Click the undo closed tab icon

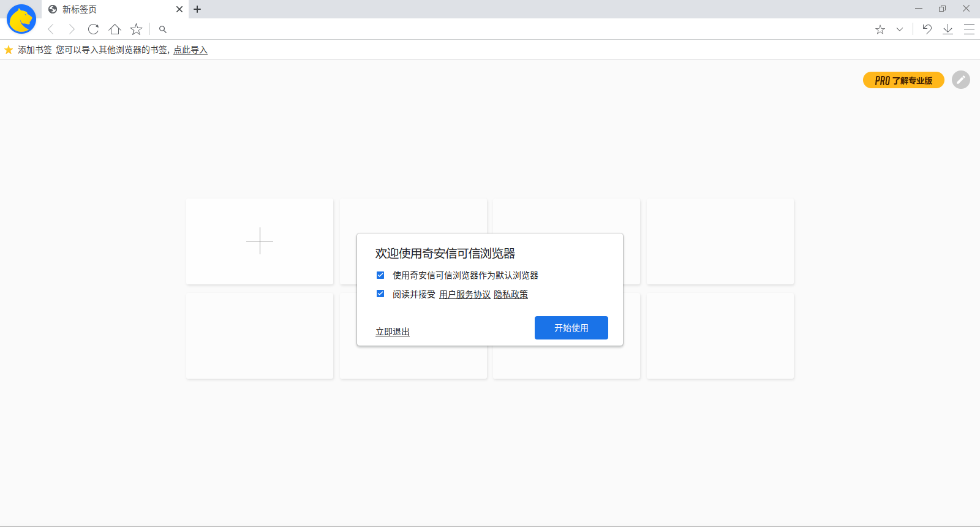point(927,29)
